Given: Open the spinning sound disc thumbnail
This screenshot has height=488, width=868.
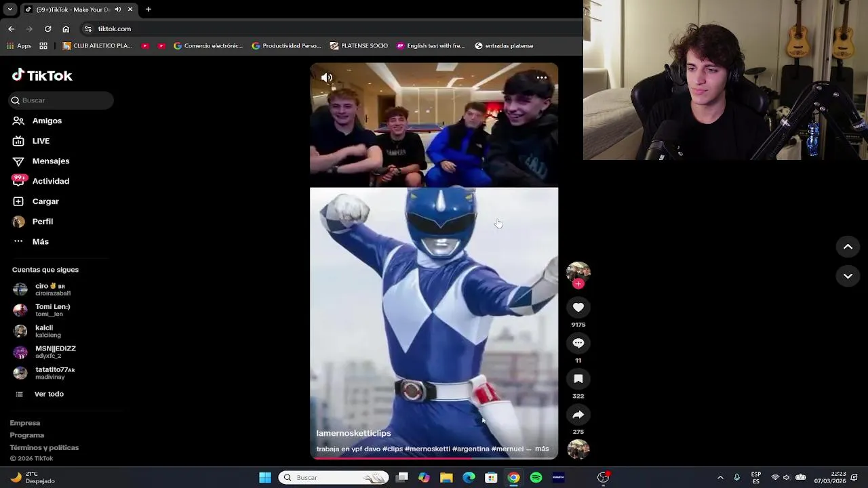Looking at the screenshot, I should tap(578, 449).
